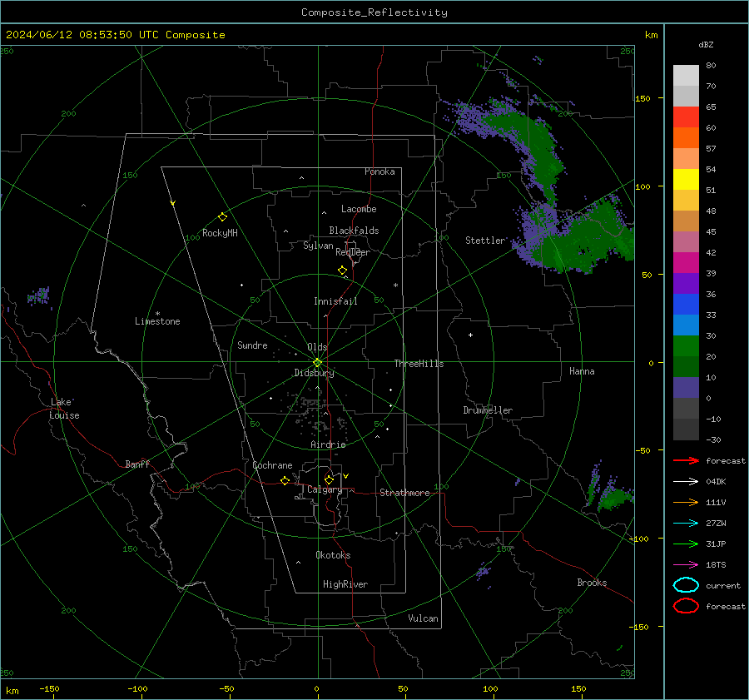Click the Calgary city label
This screenshot has height=700, width=749.
[325, 489]
